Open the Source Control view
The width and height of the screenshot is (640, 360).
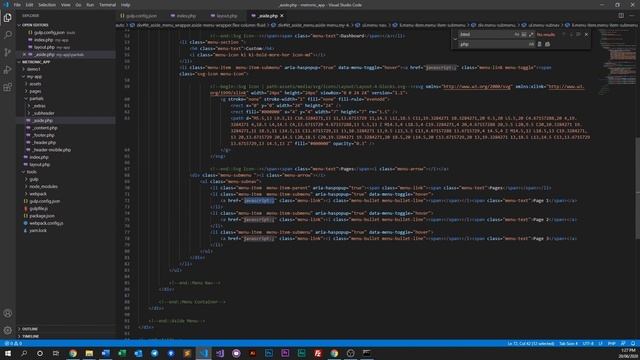coord(7,52)
